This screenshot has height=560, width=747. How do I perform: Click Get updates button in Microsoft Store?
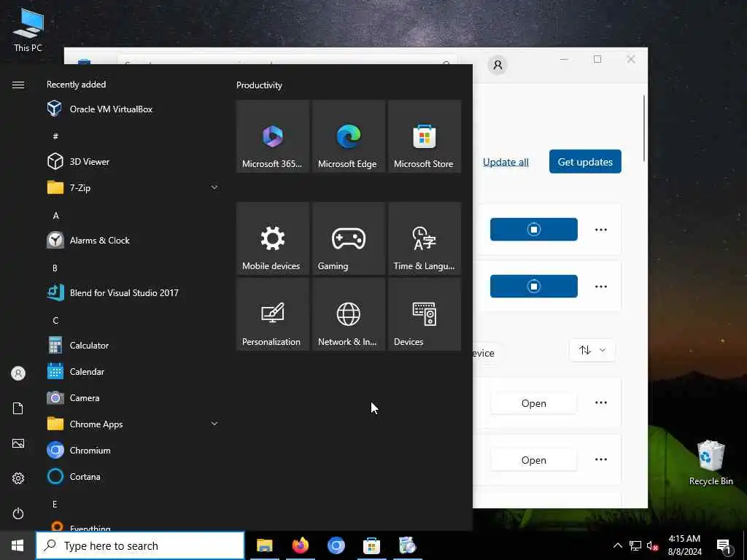click(x=585, y=161)
